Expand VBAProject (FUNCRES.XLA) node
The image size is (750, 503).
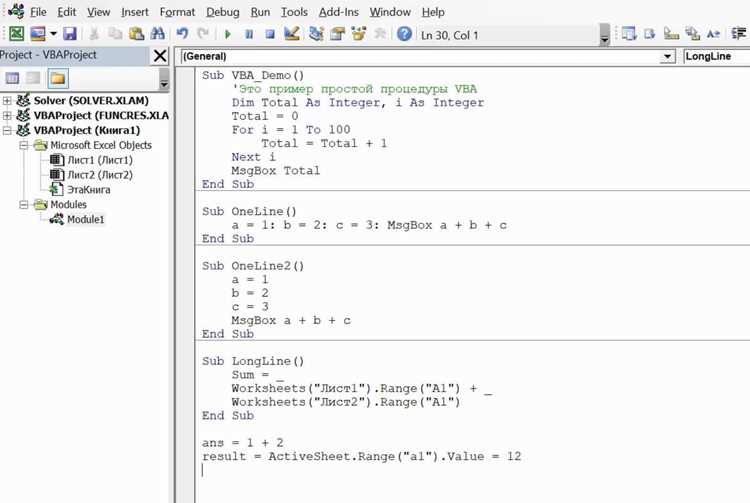(7, 115)
